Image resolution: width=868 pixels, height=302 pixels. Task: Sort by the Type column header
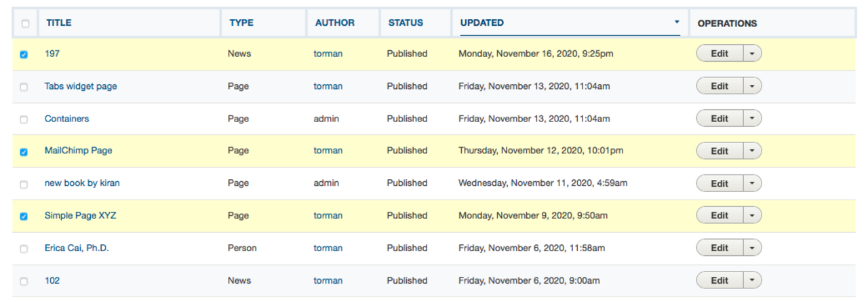coord(241,23)
